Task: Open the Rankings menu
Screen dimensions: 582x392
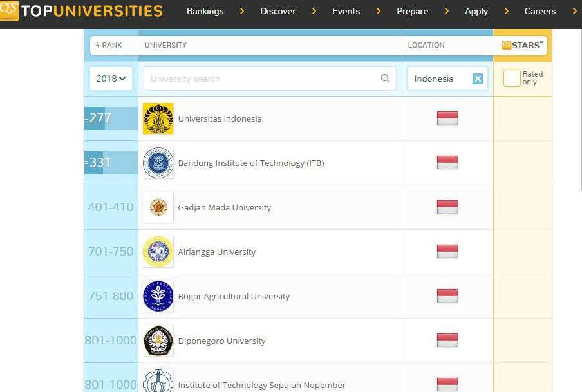Action: (x=205, y=11)
